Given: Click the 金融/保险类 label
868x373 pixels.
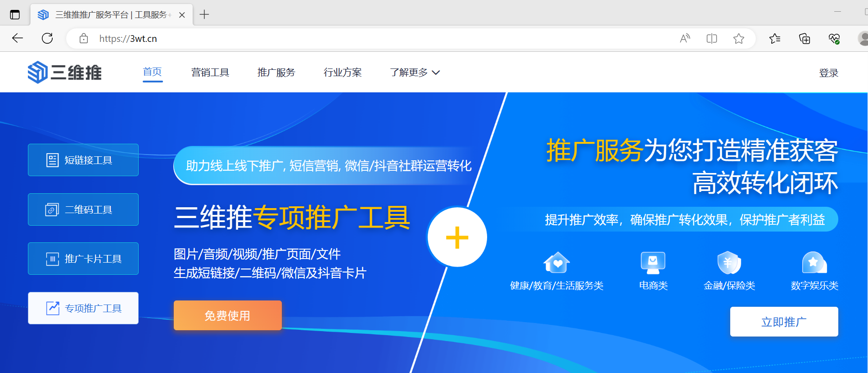Looking at the screenshot, I should coord(729,286).
